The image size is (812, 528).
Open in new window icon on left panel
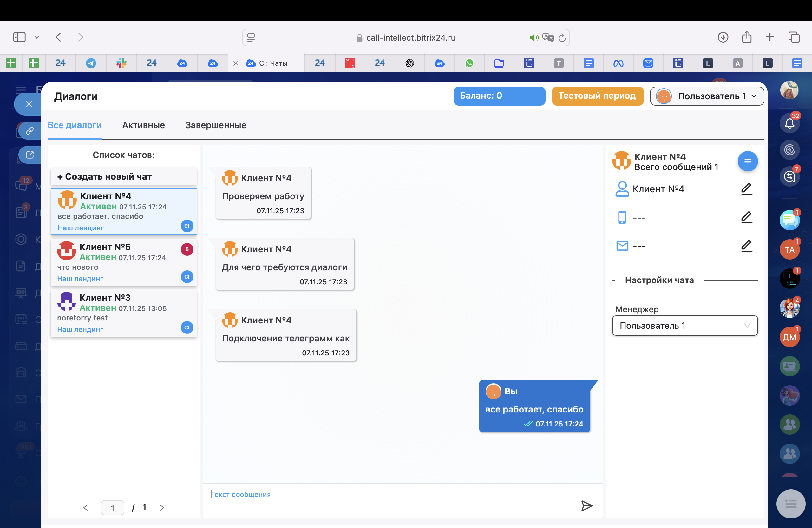[x=30, y=155]
